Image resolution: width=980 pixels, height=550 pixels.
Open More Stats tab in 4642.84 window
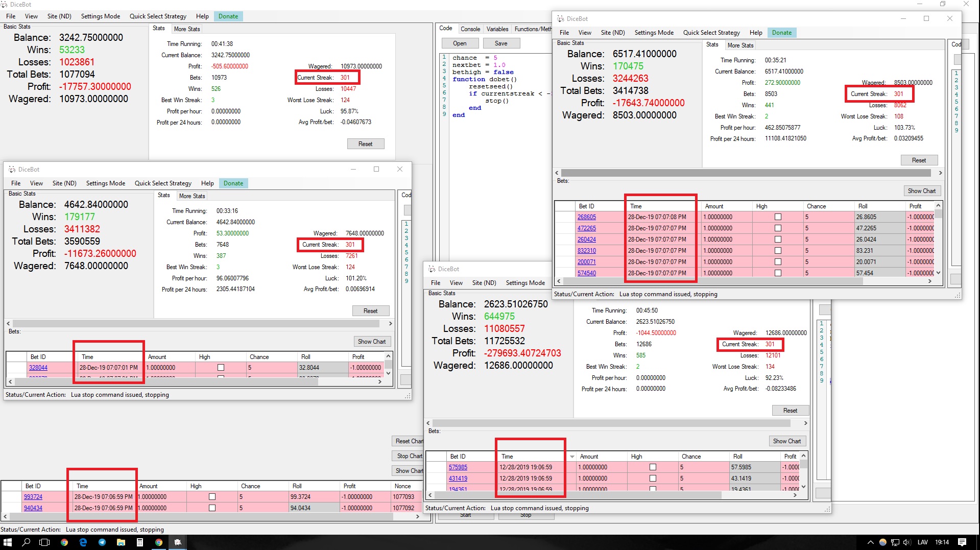(x=192, y=196)
